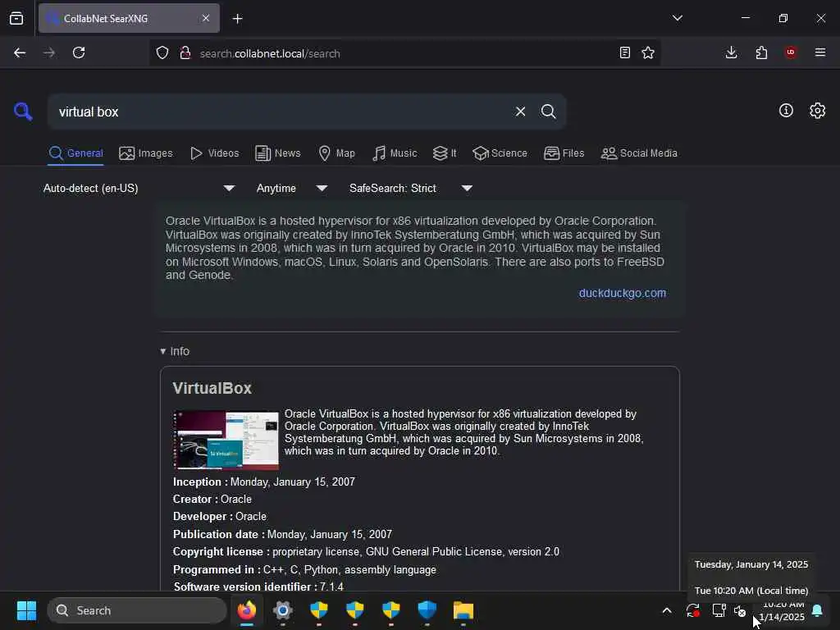Open the extensions puzzle icon
The width and height of the screenshot is (840, 630).
(x=761, y=52)
